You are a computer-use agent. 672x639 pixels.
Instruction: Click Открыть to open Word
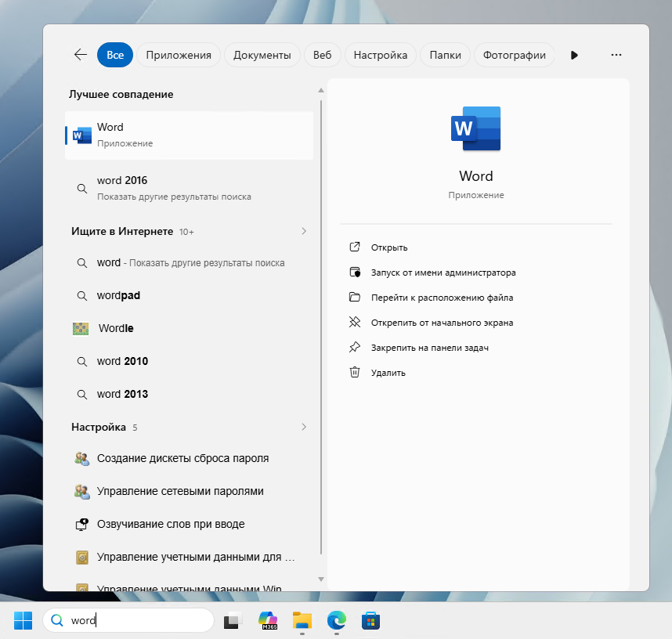click(389, 247)
